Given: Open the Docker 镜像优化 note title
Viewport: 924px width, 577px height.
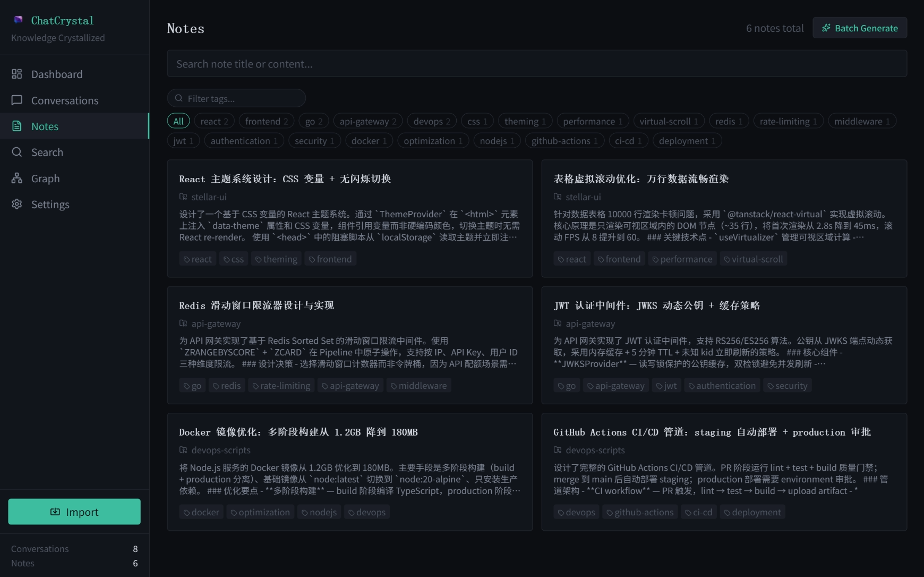Looking at the screenshot, I should tap(298, 432).
